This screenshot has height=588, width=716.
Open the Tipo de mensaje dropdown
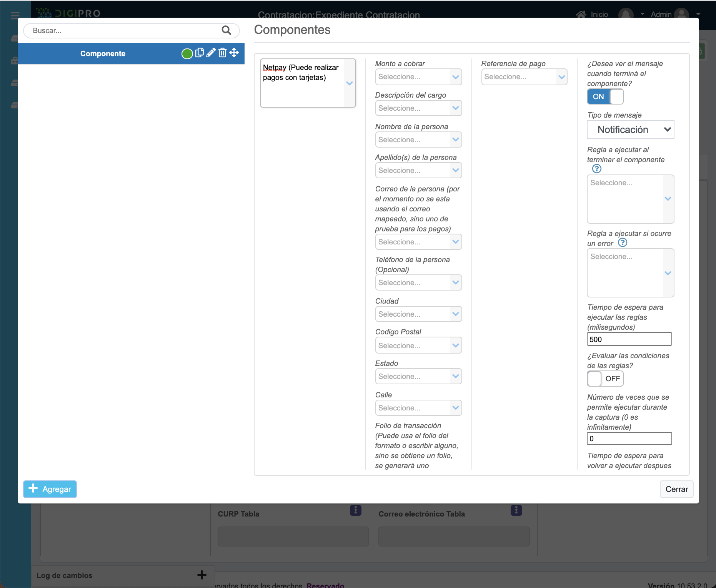[630, 130]
